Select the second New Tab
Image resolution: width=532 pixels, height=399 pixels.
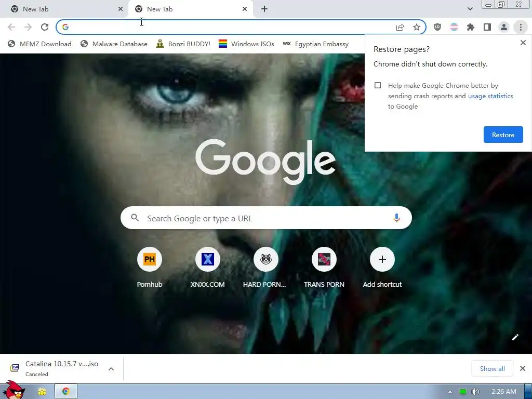coord(190,9)
